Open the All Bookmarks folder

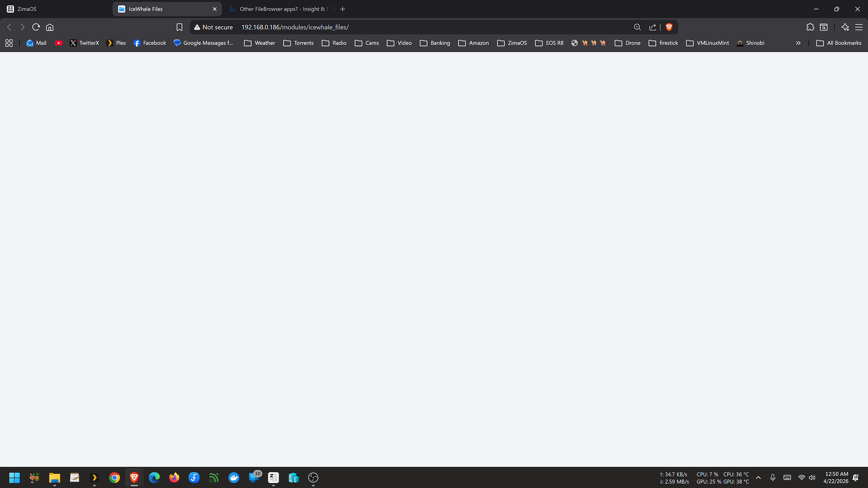(x=839, y=43)
